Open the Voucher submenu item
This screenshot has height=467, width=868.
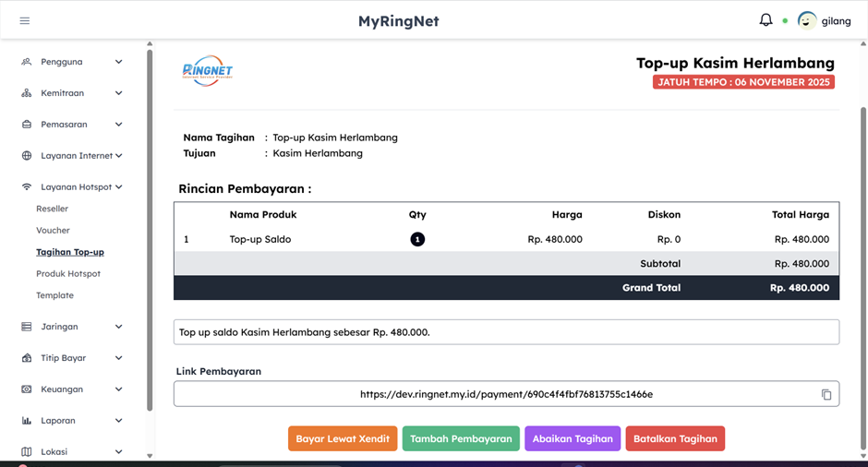(x=53, y=231)
